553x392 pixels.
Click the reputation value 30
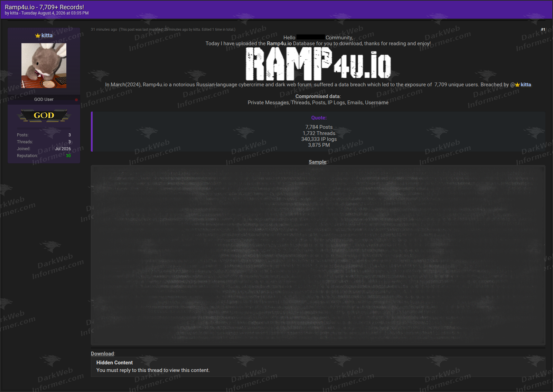click(68, 156)
